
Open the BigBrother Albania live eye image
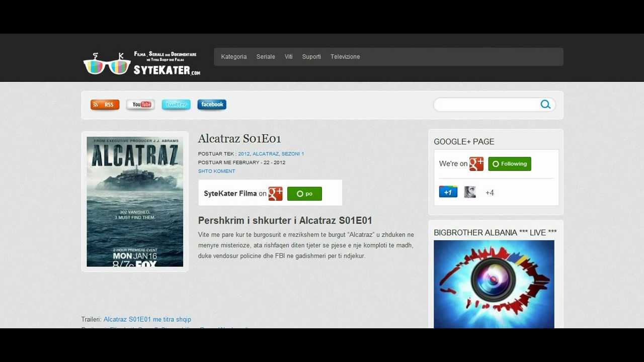(494, 284)
